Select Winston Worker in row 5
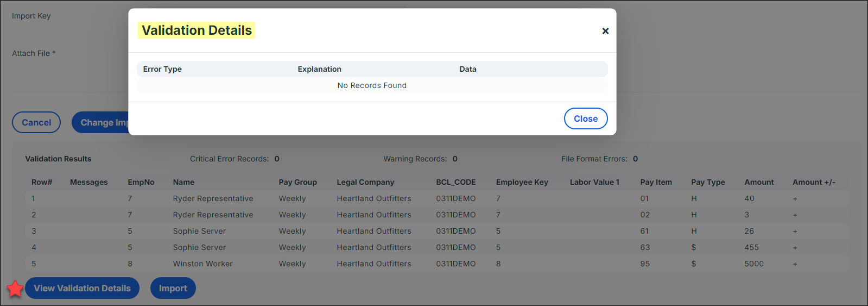Image resolution: width=868 pixels, height=306 pixels. click(x=202, y=264)
